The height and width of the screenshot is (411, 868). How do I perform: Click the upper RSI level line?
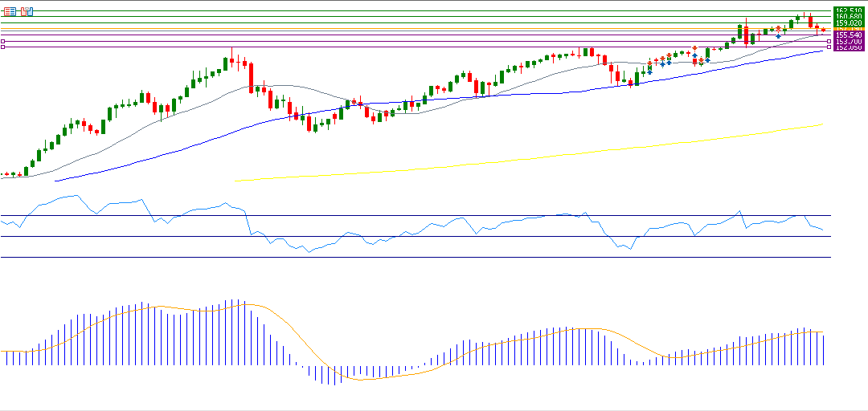tap(402, 216)
